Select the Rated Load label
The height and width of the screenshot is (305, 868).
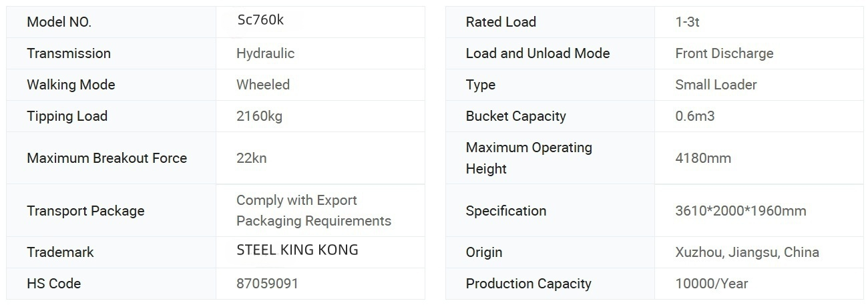(501, 22)
